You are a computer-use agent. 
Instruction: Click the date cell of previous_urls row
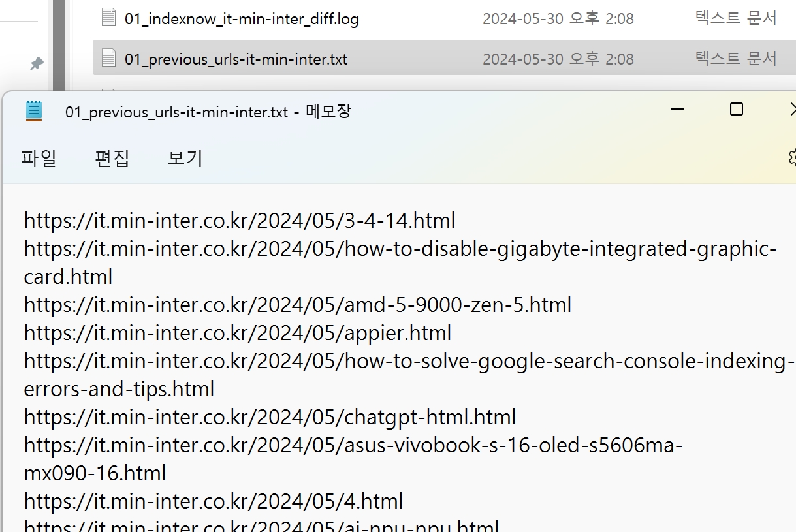pos(558,59)
